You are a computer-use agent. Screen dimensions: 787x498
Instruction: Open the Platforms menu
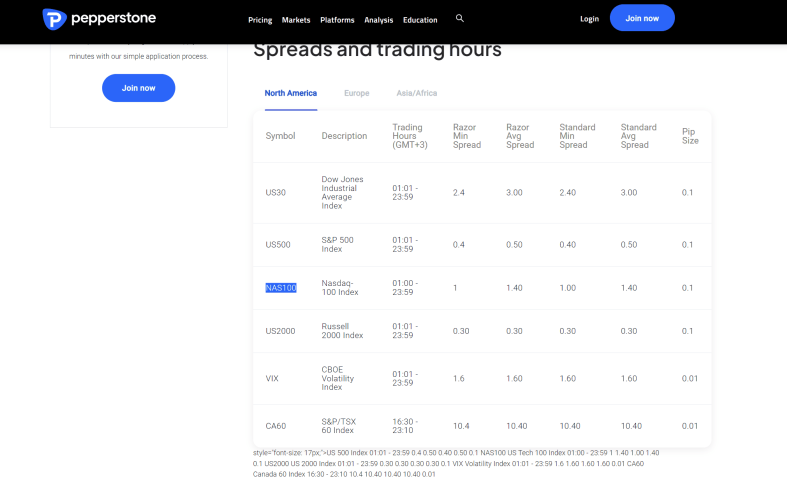[x=337, y=20]
